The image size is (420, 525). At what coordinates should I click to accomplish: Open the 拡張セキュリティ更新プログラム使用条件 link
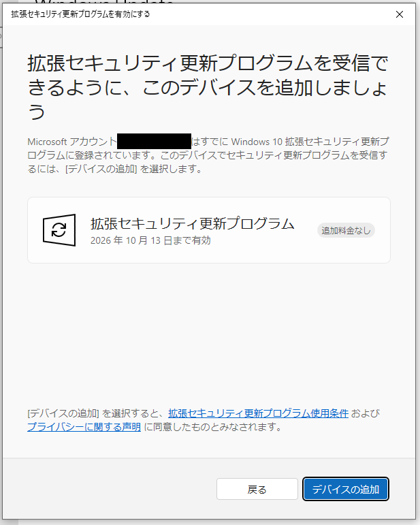(x=258, y=413)
